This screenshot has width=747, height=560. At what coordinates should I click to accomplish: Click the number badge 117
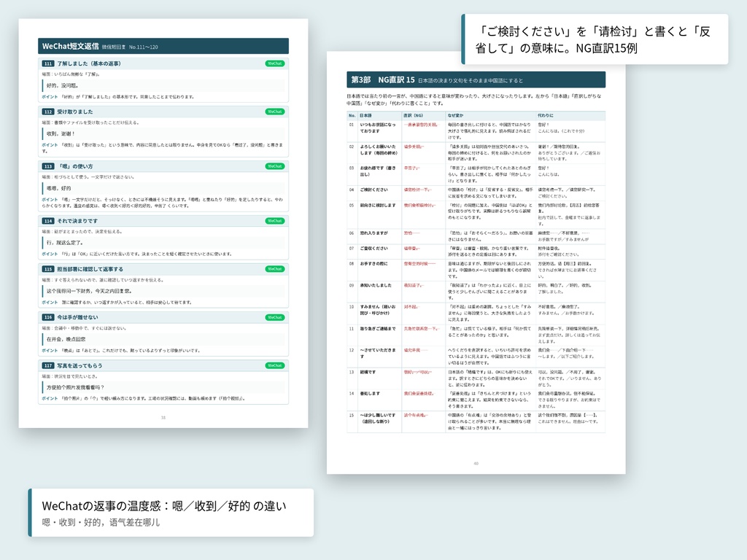point(48,366)
